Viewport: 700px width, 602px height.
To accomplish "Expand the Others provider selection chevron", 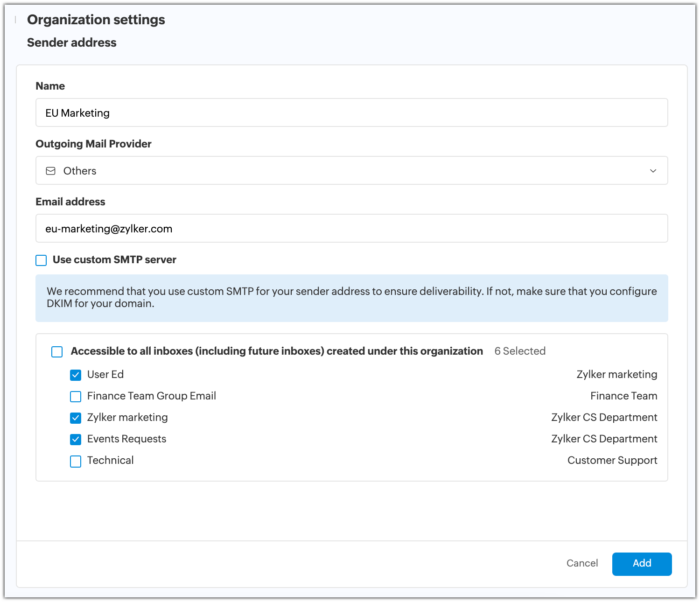I will [x=653, y=171].
